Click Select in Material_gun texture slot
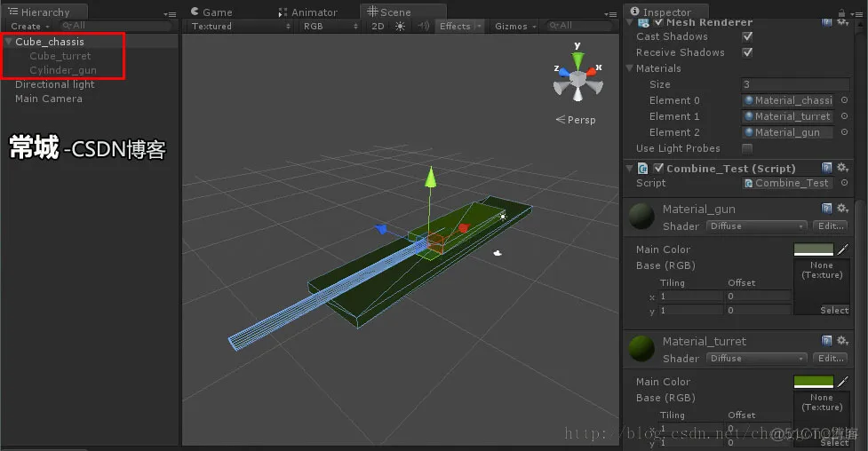 [x=834, y=310]
